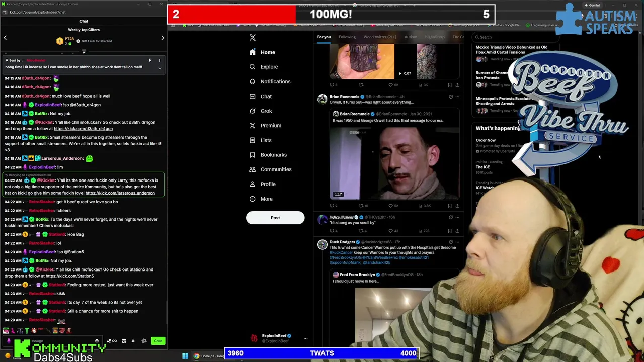Share the top video post

pos(457,85)
